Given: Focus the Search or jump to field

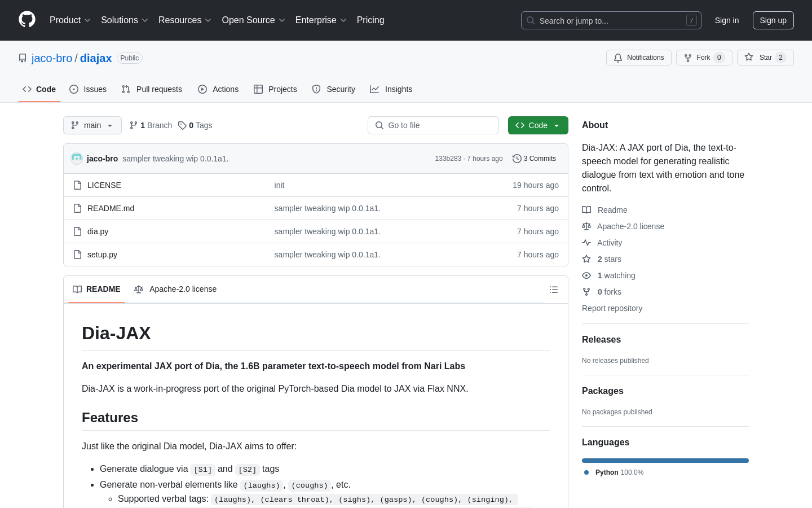Looking at the screenshot, I should click(611, 20).
